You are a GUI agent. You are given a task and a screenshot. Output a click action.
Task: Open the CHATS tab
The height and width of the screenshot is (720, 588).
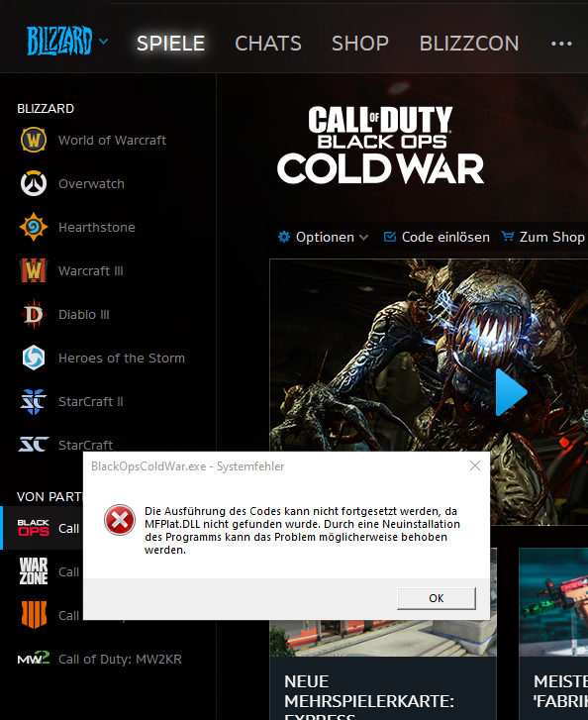[268, 44]
